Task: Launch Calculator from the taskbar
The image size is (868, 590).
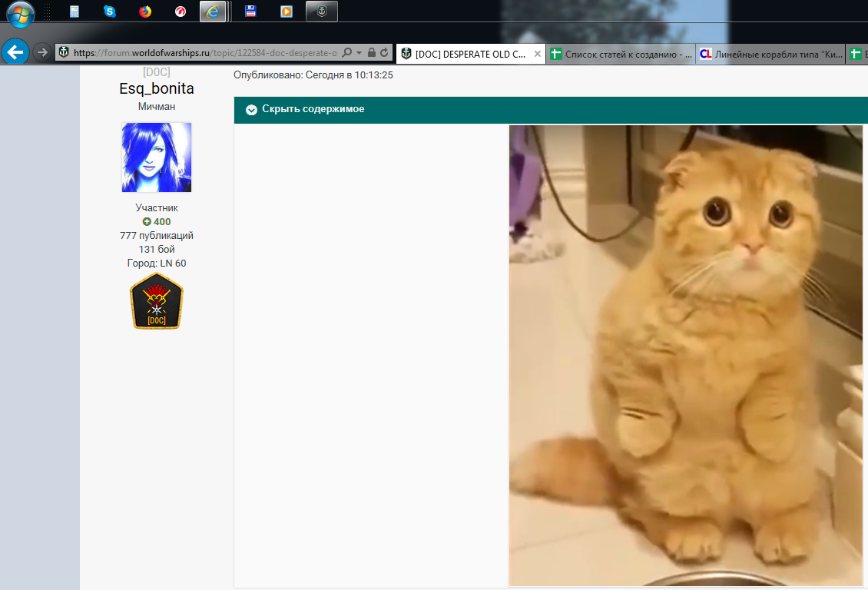Action: (x=75, y=12)
